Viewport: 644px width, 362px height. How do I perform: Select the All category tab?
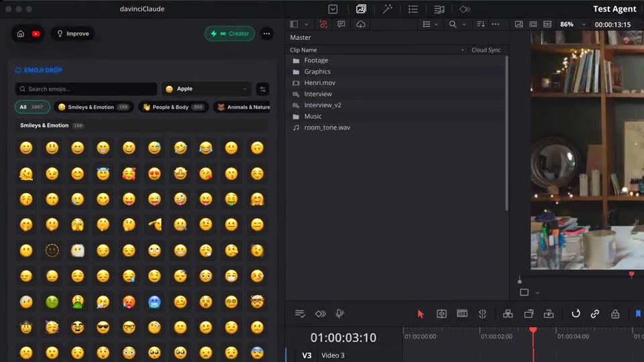pyautogui.click(x=32, y=107)
